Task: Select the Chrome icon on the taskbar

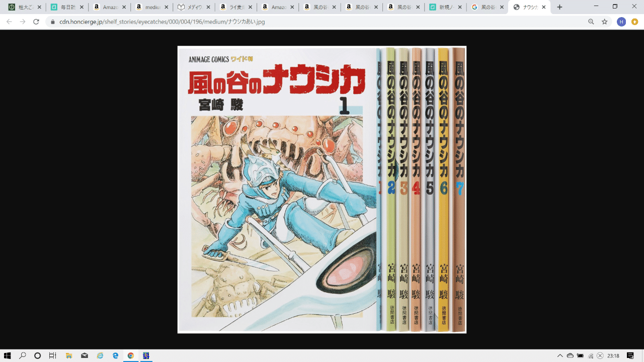Action: 130,355
